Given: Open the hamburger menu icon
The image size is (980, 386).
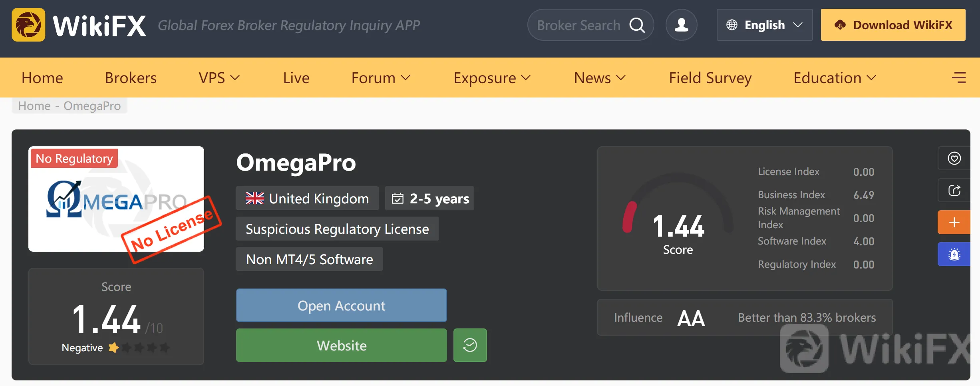Looking at the screenshot, I should pyautogui.click(x=959, y=78).
